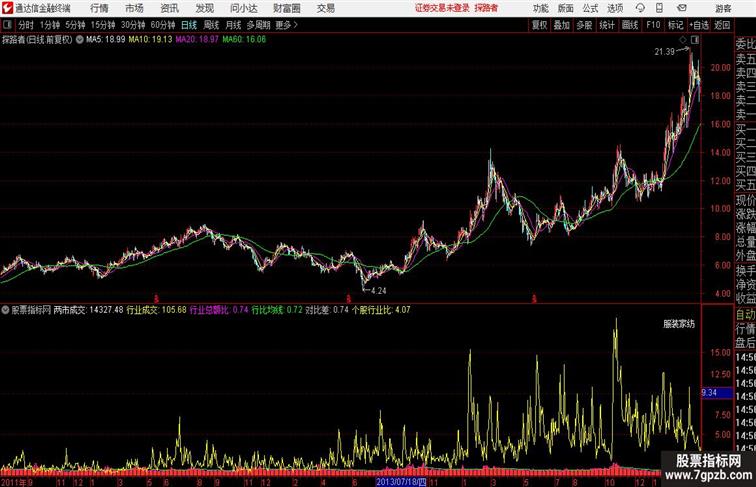This screenshot has height=487, width=756.
Task: Click the headset customer service icon
Action: 640,8
